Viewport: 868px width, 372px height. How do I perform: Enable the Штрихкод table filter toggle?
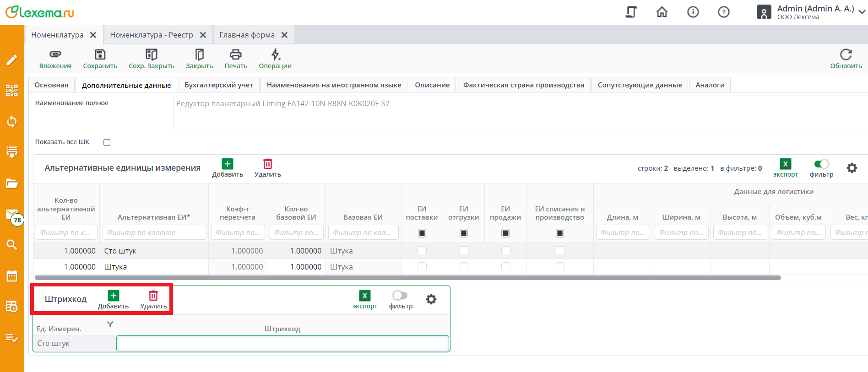click(x=400, y=296)
